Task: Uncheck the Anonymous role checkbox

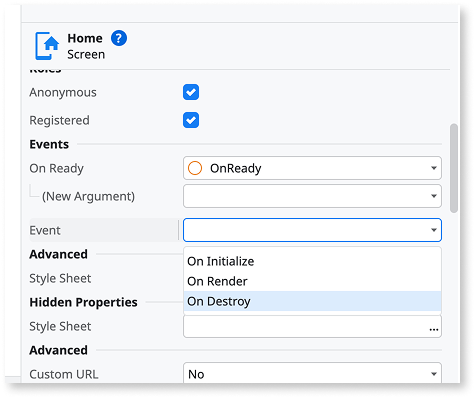Action: (x=191, y=92)
